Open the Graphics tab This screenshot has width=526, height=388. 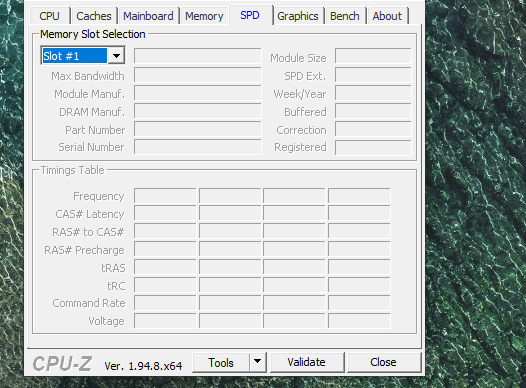(298, 16)
